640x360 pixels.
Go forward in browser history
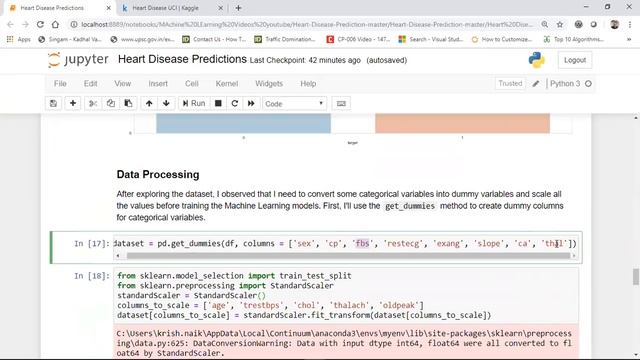[25, 24]
